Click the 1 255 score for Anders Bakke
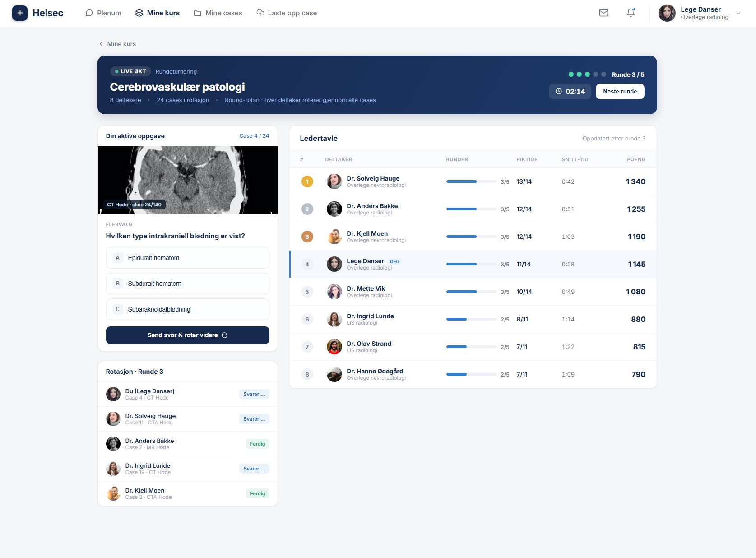This screenshot has width=756, height=558. [x=636, y=209]
